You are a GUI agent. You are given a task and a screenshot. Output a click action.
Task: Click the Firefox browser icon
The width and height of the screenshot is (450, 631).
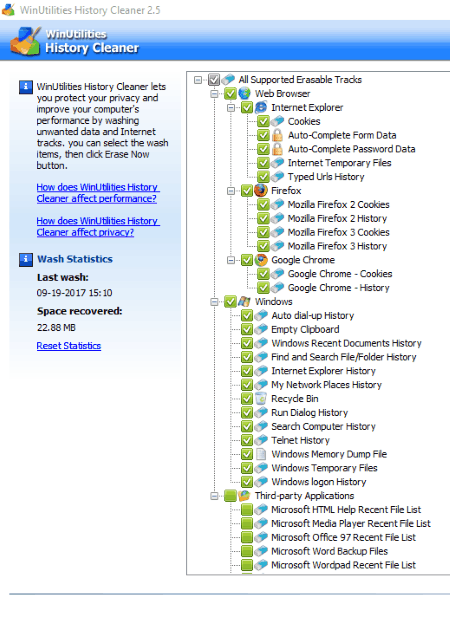coord(261,190)
